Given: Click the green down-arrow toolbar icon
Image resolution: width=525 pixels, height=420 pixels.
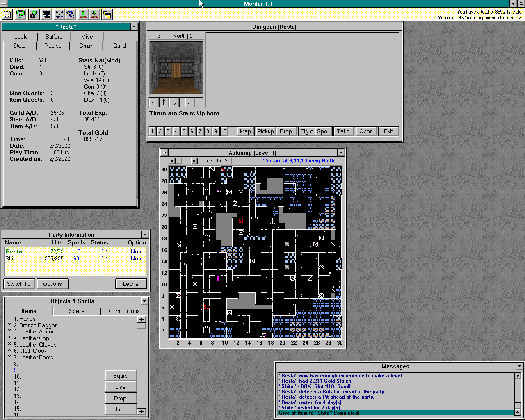Looking at the screenshot, I should point(94,14).
